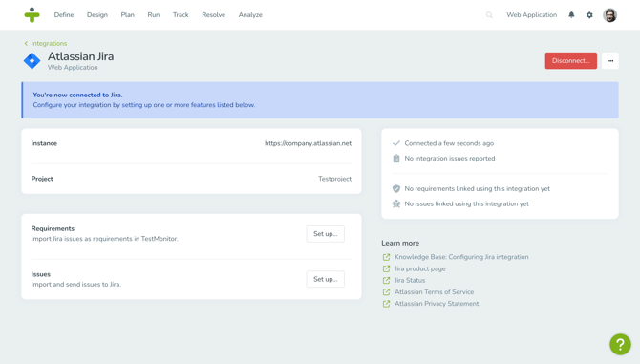Click the https://company.atlassian.net instance URL

[x=308, y=143]
